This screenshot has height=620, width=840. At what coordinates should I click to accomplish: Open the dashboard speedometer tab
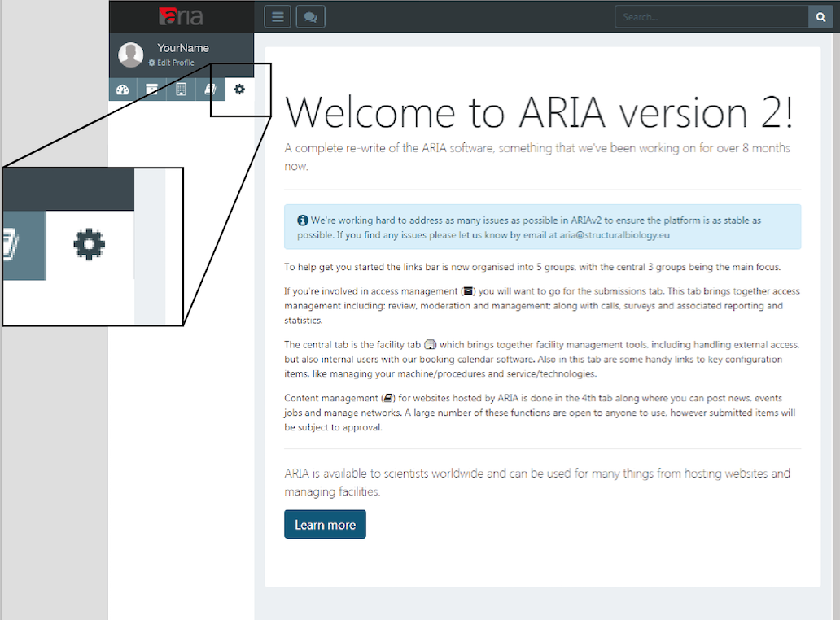[x=123, y=90]
